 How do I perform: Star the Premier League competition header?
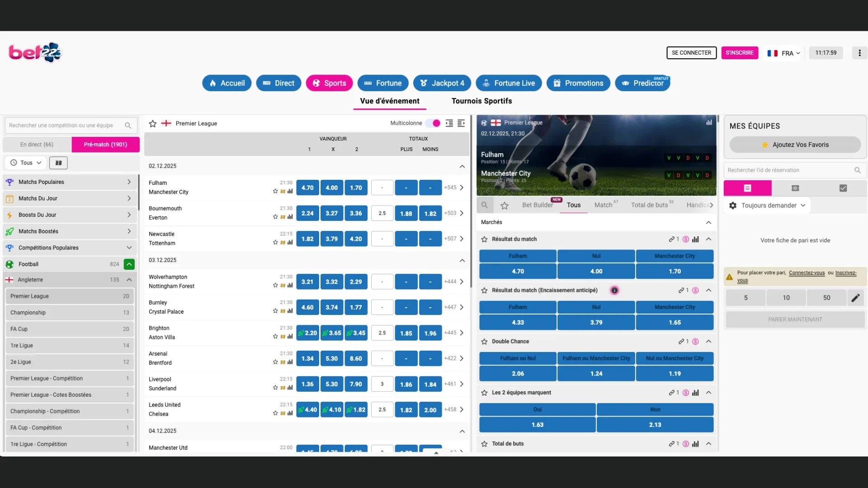click(x=152, y=123)
